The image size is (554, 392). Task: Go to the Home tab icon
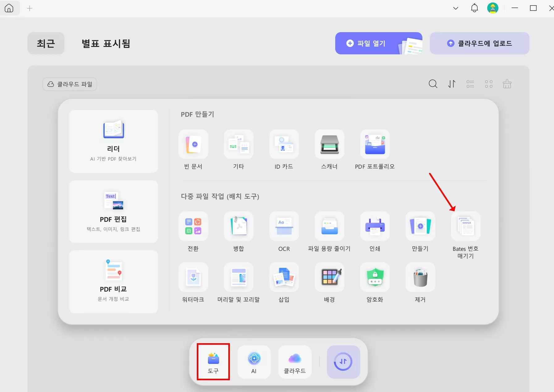click(9, 8)
